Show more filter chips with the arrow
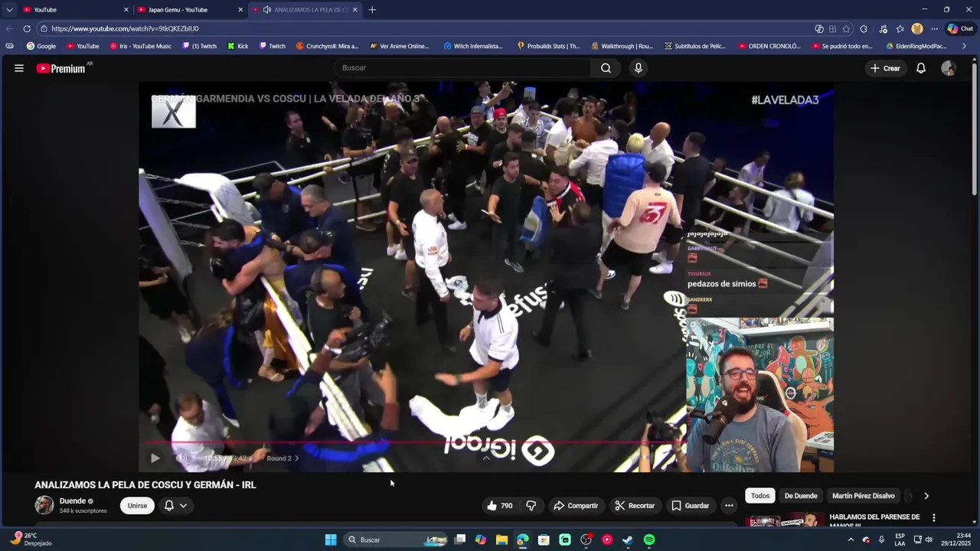Image resolution: width=980 pixels, height=551 pixels. [x=926, y=496]
